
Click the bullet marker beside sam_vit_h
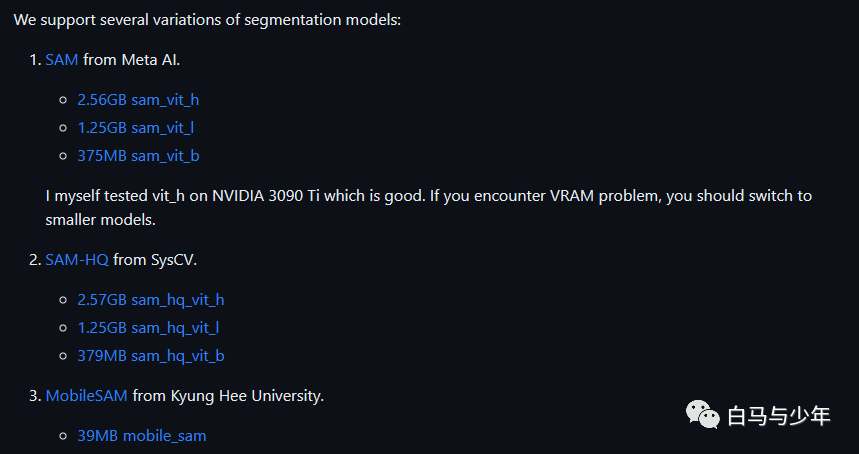click(x=62, y=100)
